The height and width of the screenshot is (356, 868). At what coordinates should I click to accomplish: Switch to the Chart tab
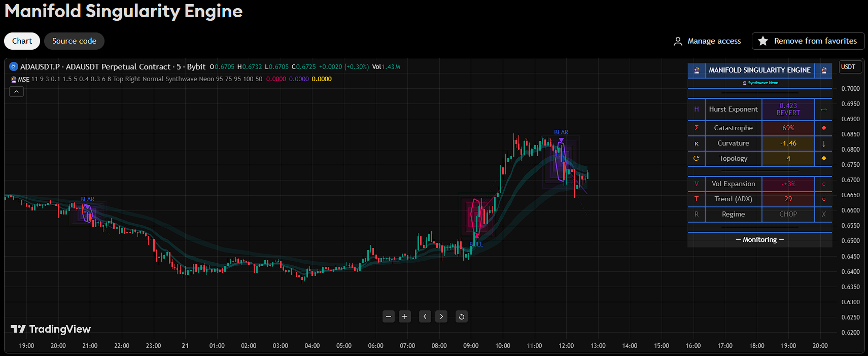(22, 41)
